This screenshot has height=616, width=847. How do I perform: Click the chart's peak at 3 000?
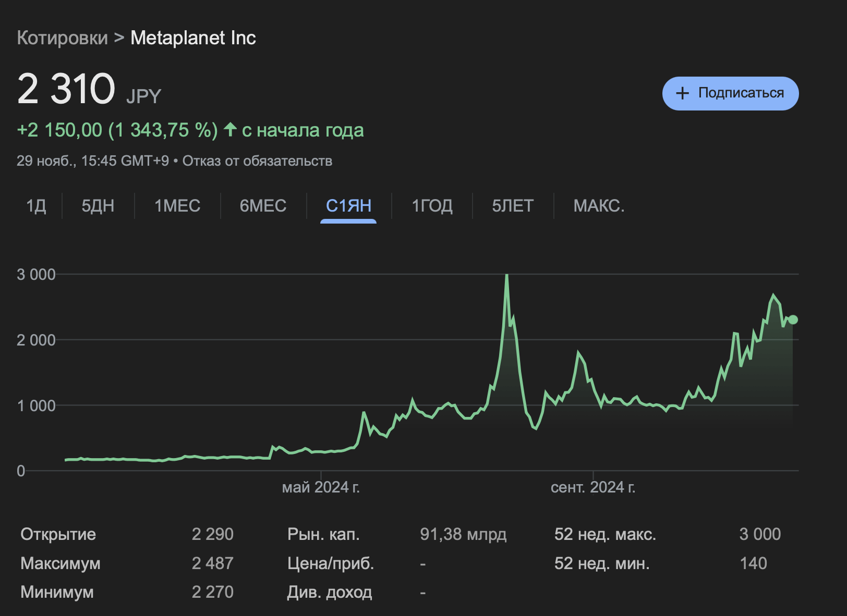[x=506, y=275]
